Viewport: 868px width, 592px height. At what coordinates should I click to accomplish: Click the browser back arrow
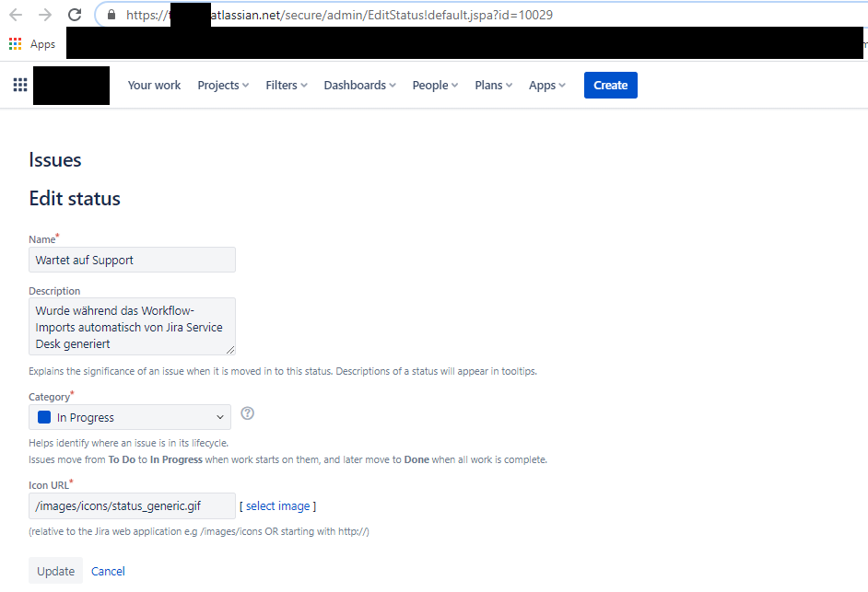coord(16,15)
